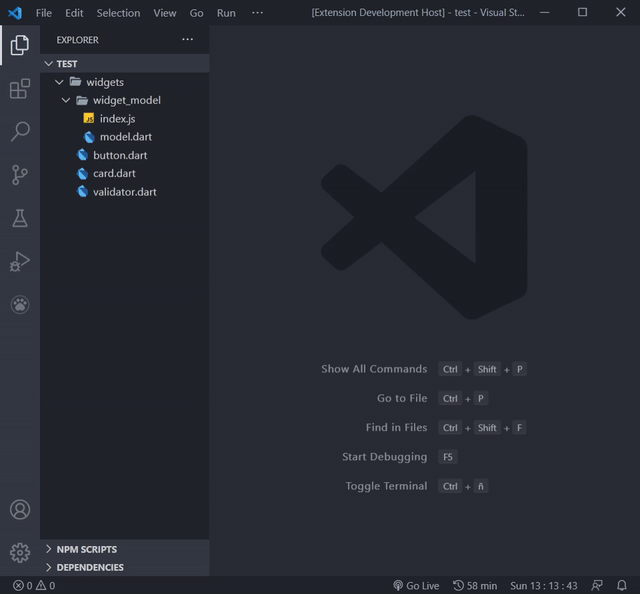Click the VS Code logo icon in title bar
The image size is (640, 594).
coord(15,13)
